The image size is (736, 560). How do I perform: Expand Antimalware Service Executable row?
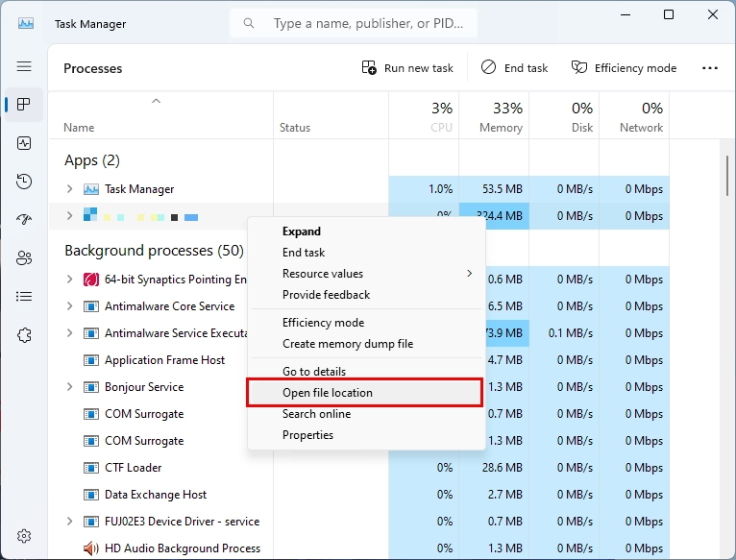point(69,332)
